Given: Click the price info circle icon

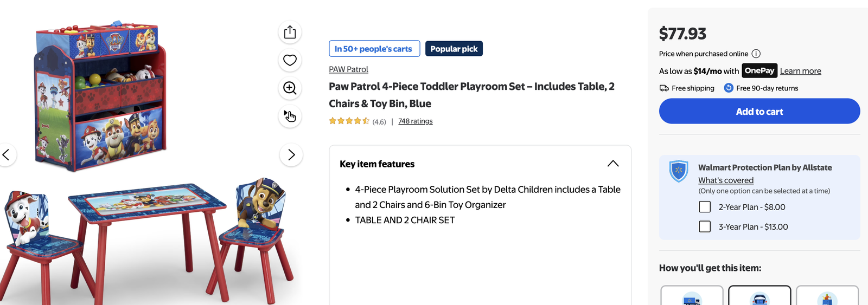Looking at the screenshot, I should click(x=756, y=54).
